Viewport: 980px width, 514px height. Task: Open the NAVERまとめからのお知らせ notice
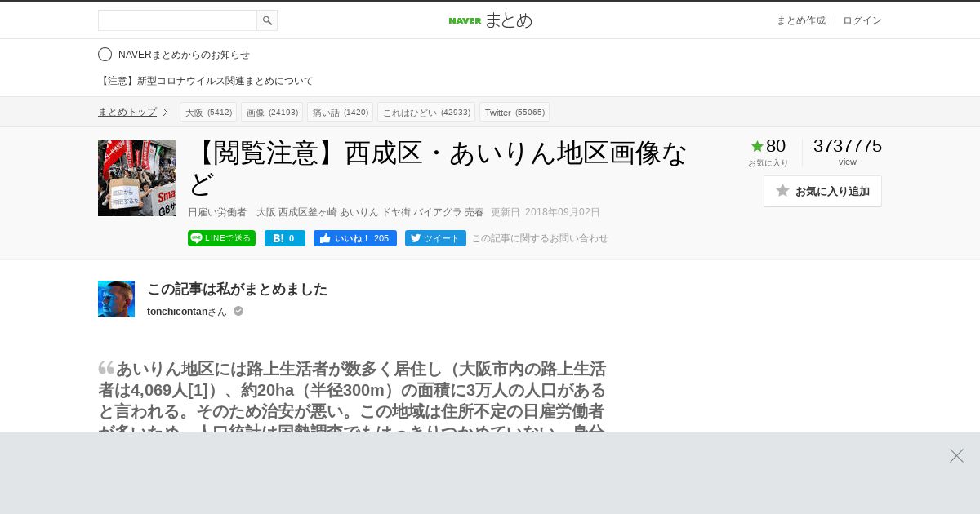184,55
